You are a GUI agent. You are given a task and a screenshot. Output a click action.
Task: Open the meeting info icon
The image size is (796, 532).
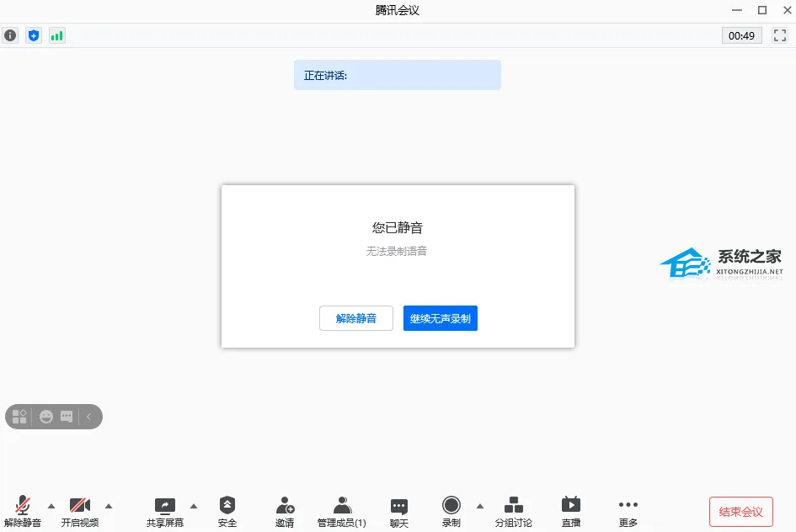pyautogui.click(x=10, y=35)
